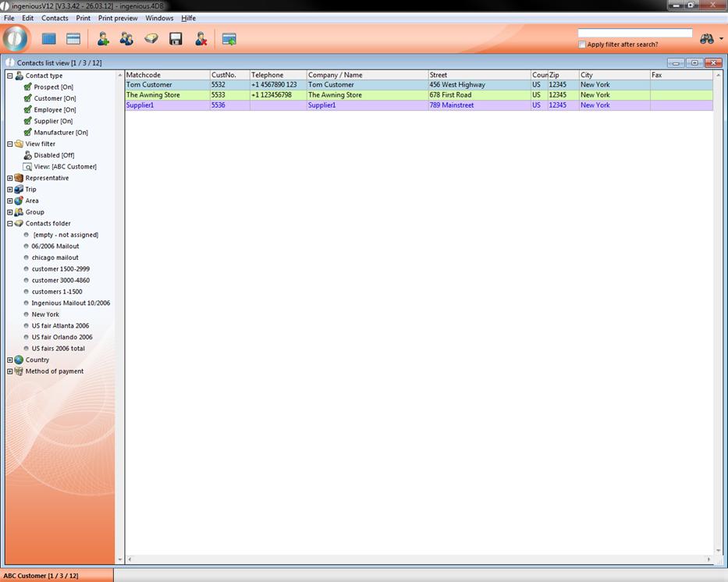Collapse the Contacts folder tree node
728x582 pixels.
tap(10, 223)
